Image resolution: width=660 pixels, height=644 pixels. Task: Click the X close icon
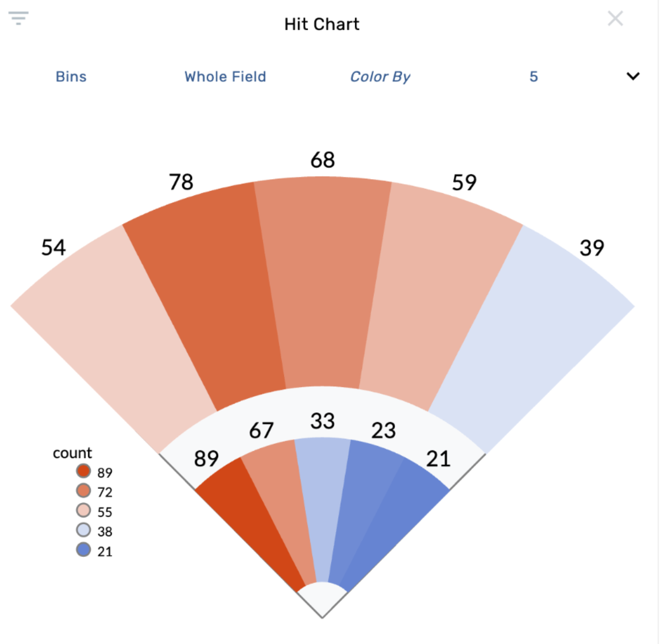616,19
